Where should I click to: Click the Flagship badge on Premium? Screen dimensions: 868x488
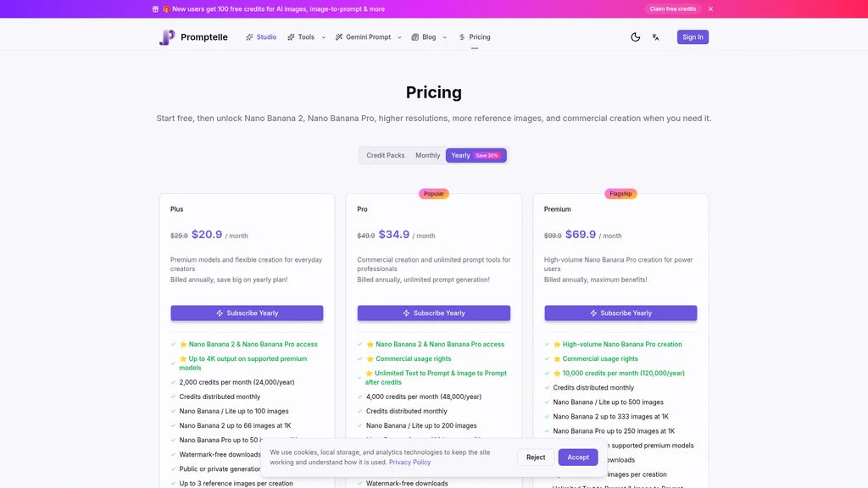[620, 194]
